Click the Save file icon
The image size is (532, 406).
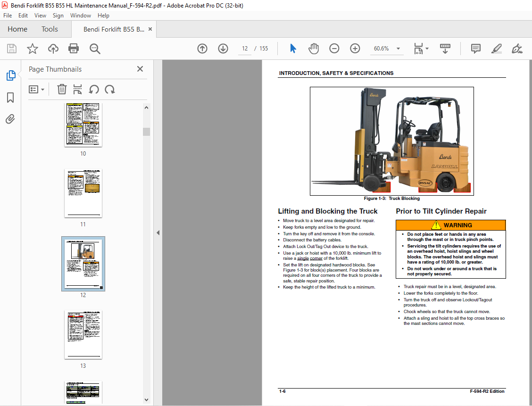[x=12, y=49]
